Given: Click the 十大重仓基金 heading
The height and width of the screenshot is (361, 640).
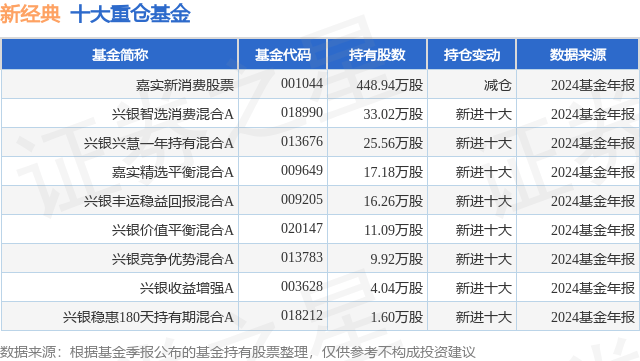Looking at the screenshot, I should (131, 14).
